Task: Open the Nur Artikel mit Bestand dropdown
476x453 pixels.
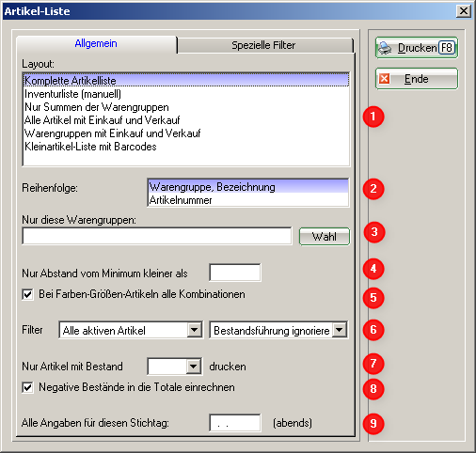Action: 194,366
